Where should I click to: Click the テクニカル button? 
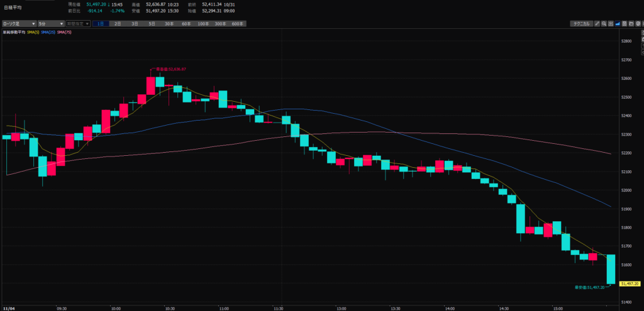click(x=580, y=23)
